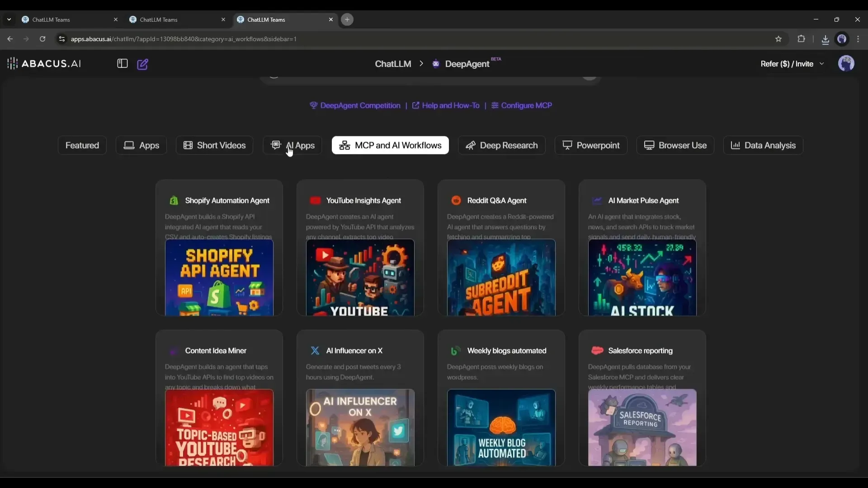Open the Topic-Based YouTube Research thumbnail
Viewport: 868px width, 488px height.
click(219, 427)
